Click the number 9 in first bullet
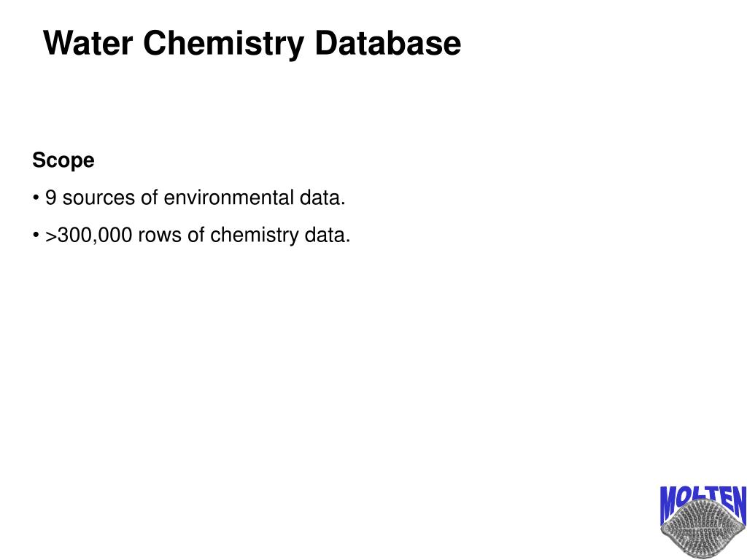Image resolution: width=747 pixels, height=560 pixels. pos(50,198)
